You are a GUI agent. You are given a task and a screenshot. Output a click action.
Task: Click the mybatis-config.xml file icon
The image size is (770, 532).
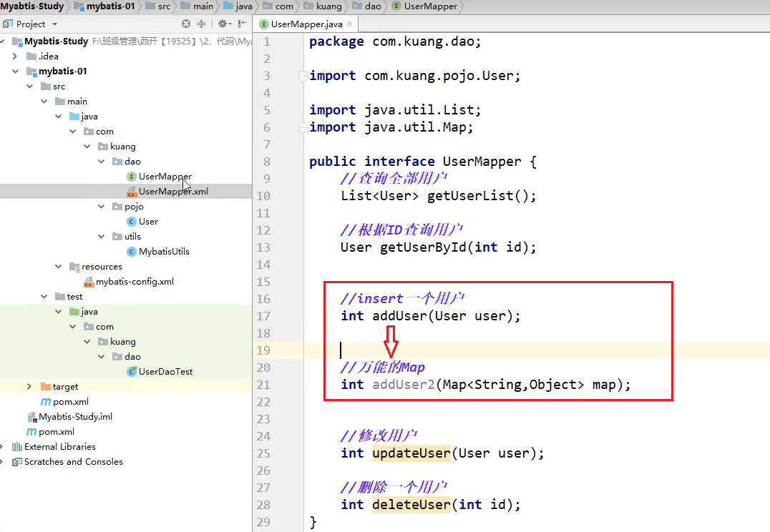pyautogui.click(x=89, y=282)
